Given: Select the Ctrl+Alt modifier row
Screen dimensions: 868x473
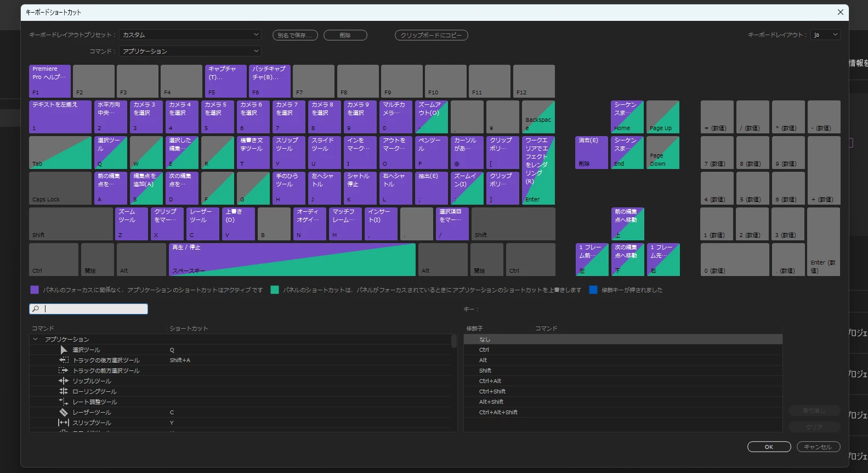Looking at the screenshot, I should click(x=623, y=381).
